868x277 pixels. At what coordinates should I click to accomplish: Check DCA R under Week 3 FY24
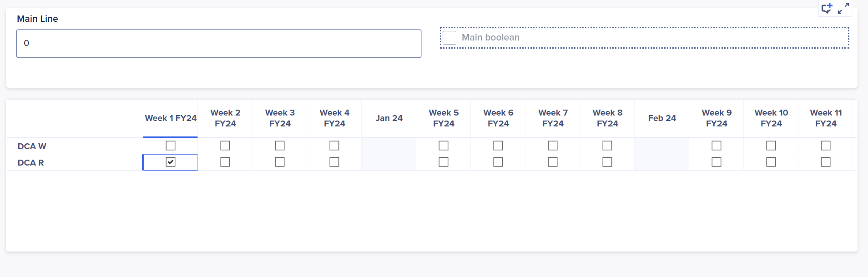pos(280,162)
